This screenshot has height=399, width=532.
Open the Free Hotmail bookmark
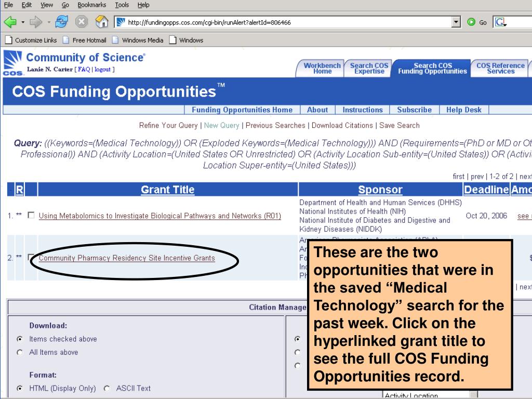85,40
